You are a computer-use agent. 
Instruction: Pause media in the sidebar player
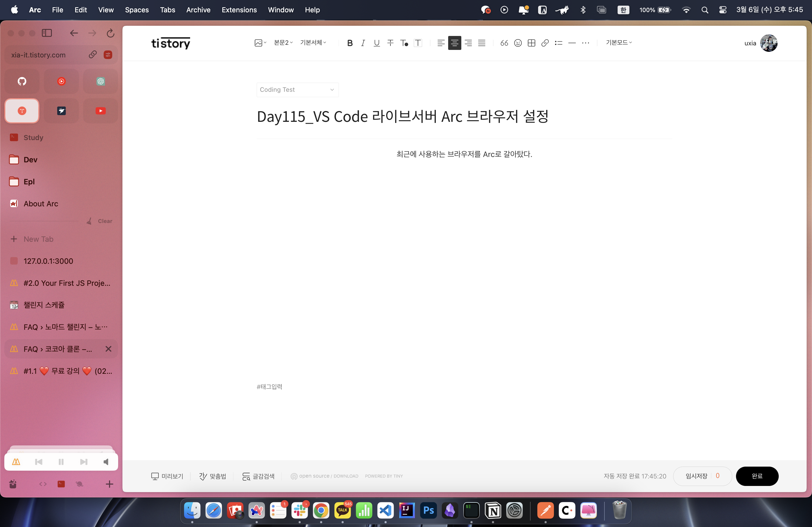[61, 462]
